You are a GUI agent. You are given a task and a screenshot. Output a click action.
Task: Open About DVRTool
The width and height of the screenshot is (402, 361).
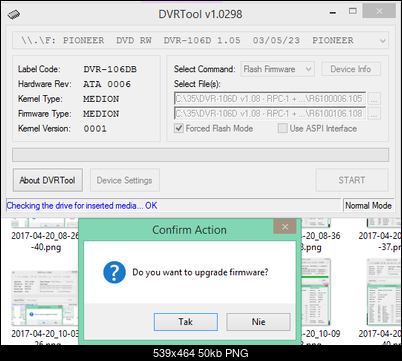tap(48, 180)
